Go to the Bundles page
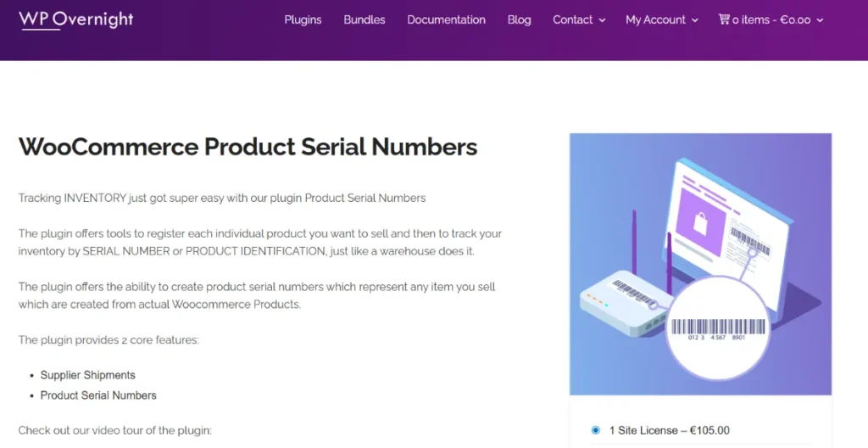The height and width of the screenshot is (448, 868). pos(364,20)
